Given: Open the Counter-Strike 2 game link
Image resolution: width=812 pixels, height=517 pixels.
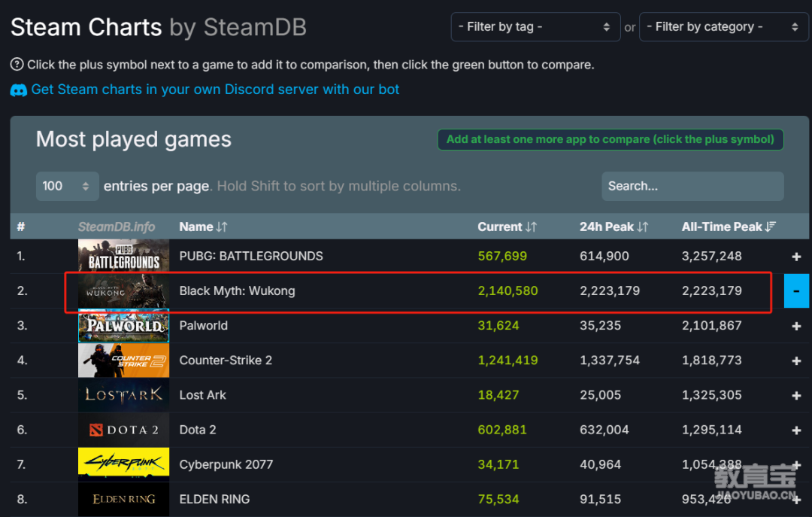Looking at the screenshot, I should (x=226, y=360).
